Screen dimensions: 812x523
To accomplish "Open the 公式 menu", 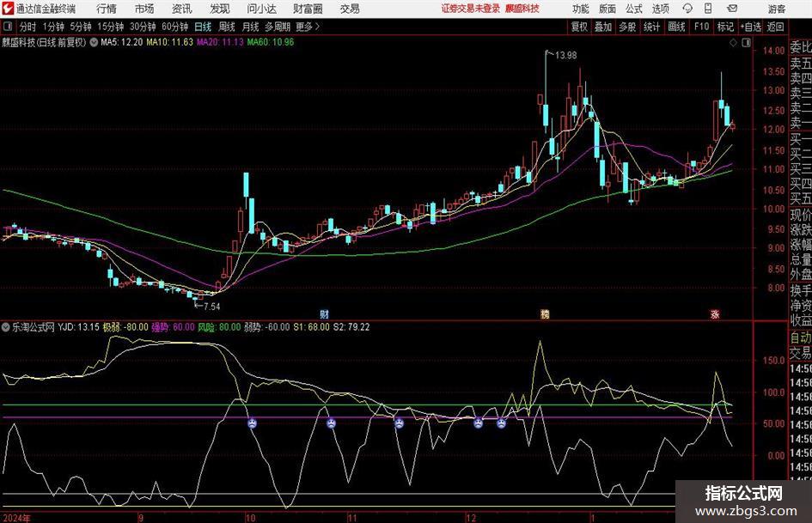I will [633, 9].
